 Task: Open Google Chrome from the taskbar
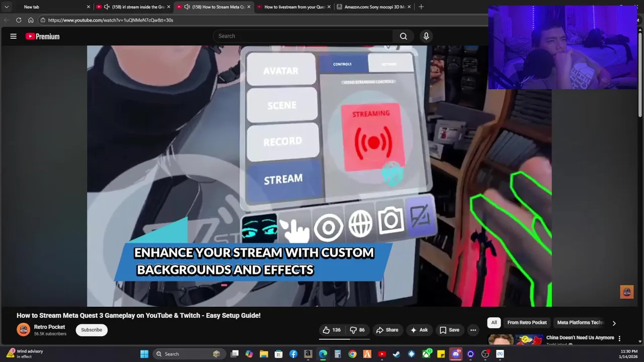(352, 354)
